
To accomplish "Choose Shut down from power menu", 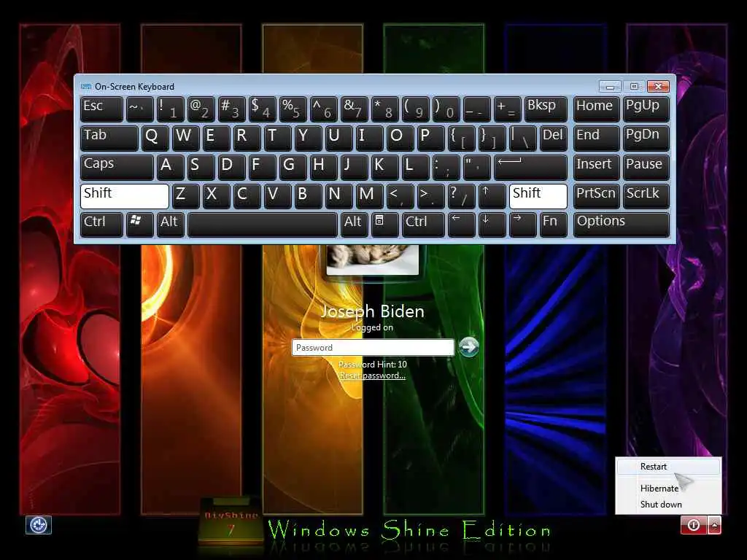I will 668,505.
